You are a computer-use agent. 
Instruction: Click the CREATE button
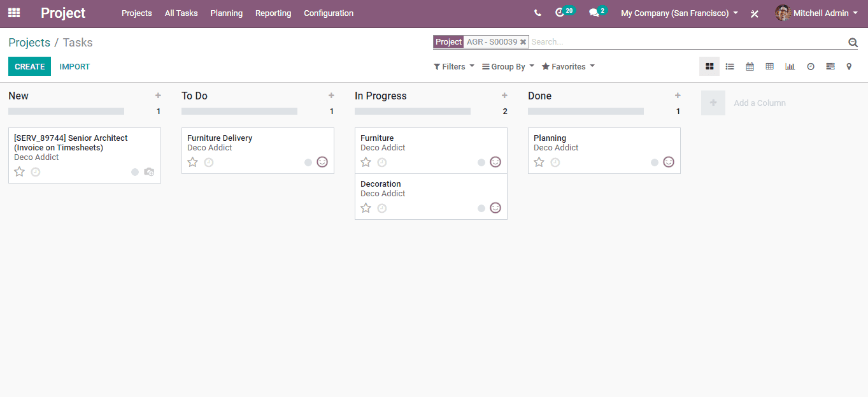point(29,66)
